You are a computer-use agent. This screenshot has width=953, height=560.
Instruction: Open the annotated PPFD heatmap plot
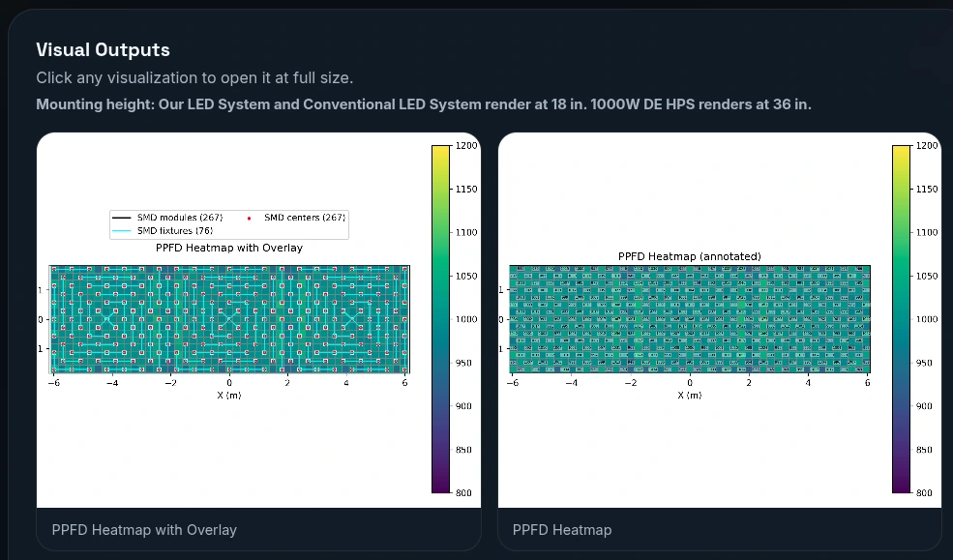690,318
